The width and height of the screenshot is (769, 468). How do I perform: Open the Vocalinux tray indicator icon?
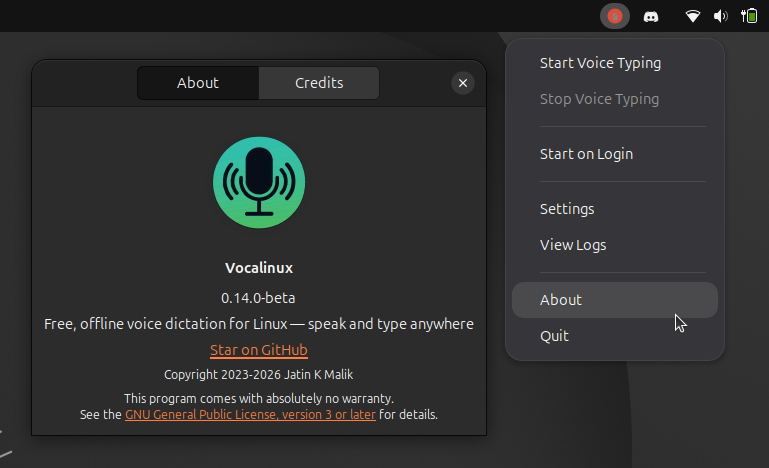[x=615, y=16]
